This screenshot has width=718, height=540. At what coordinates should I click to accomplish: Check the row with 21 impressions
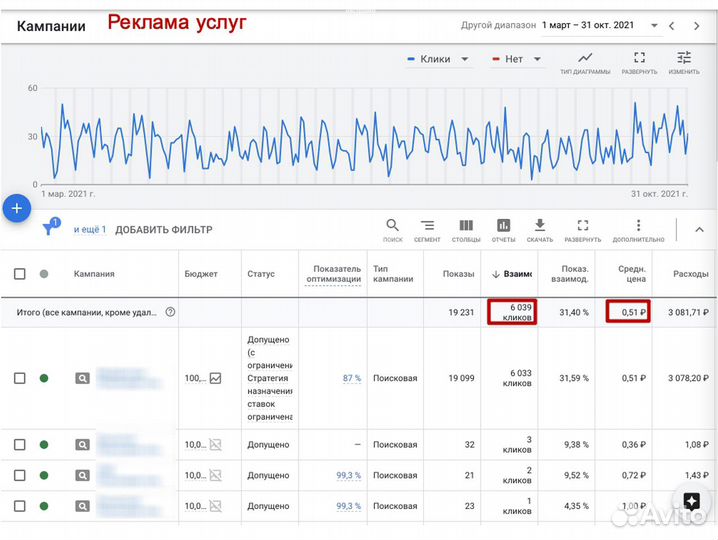tap(20, 475)
